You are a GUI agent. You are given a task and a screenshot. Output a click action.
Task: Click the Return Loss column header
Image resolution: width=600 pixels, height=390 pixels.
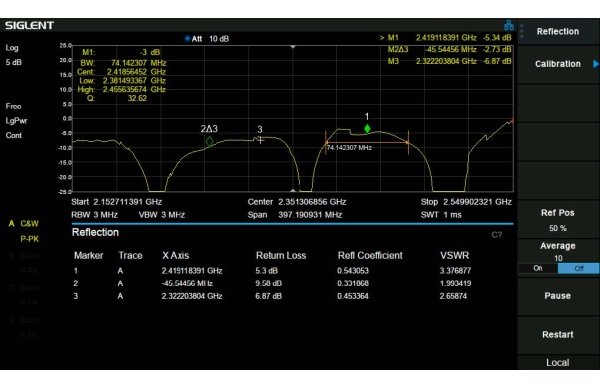[x=281, y=255]
